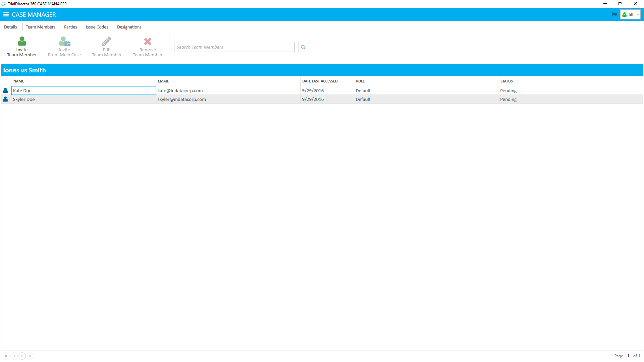644x362 pixels.
Task: Go to last page of results
Action: (x=30, y=356)
